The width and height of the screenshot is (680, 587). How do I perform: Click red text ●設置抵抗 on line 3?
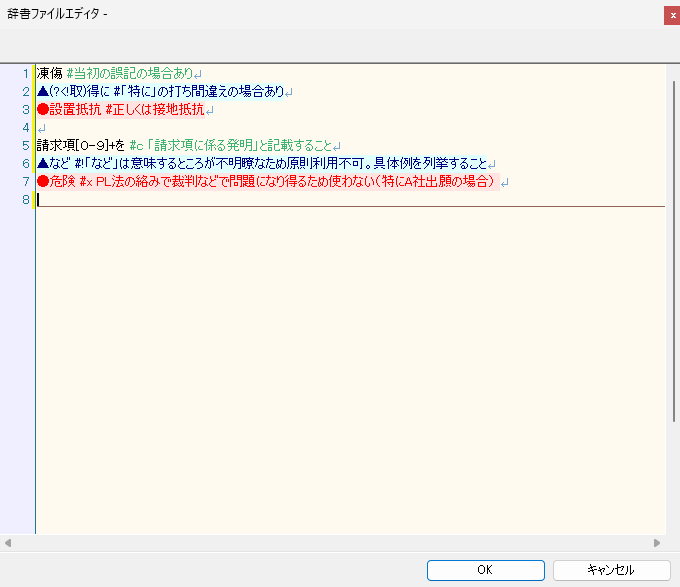click(69, 109)
